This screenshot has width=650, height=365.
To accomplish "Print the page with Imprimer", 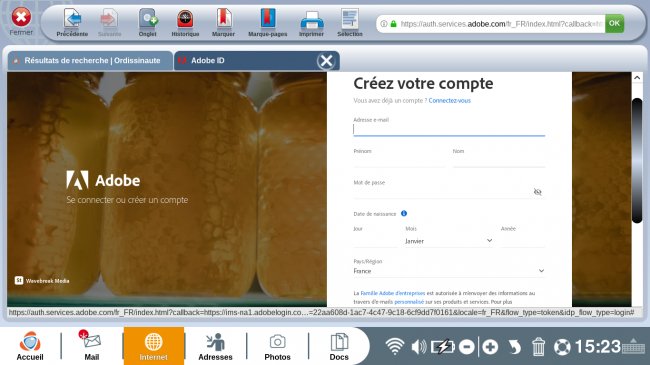I will pyautogui.click(x=311, y=23).
